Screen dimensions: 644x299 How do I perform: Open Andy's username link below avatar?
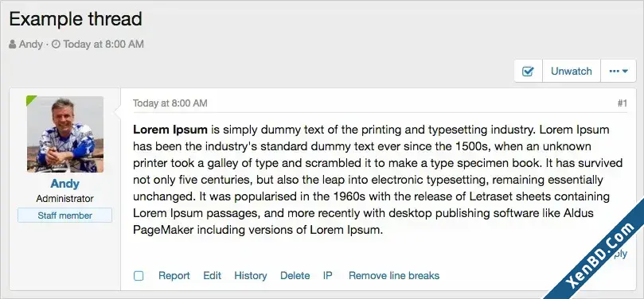65,184
